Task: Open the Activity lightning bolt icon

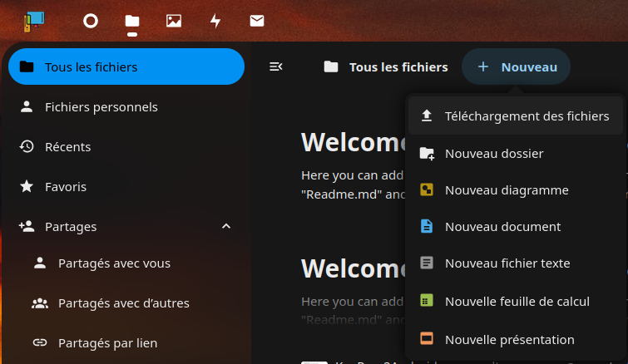Action: point(215,22)
